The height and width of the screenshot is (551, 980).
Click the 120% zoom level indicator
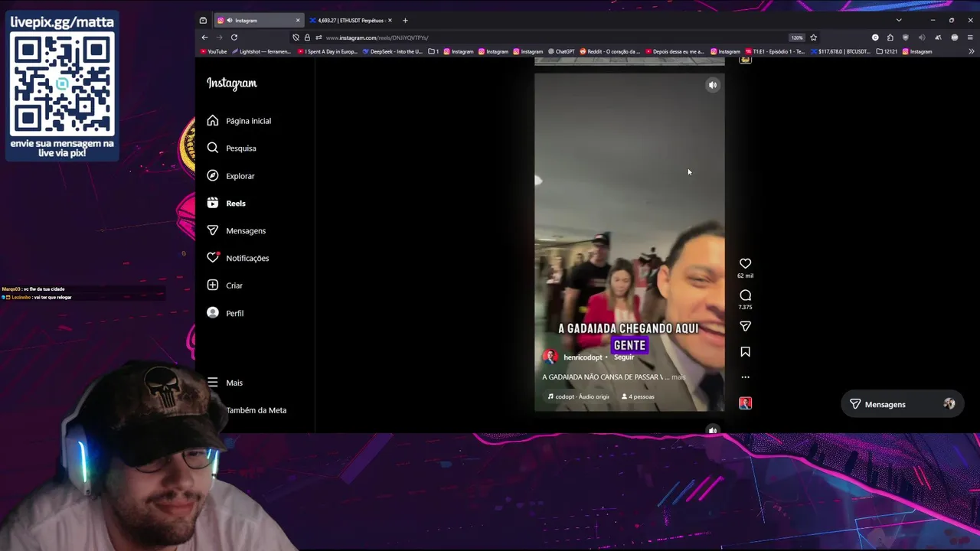[x=797, y=37]
